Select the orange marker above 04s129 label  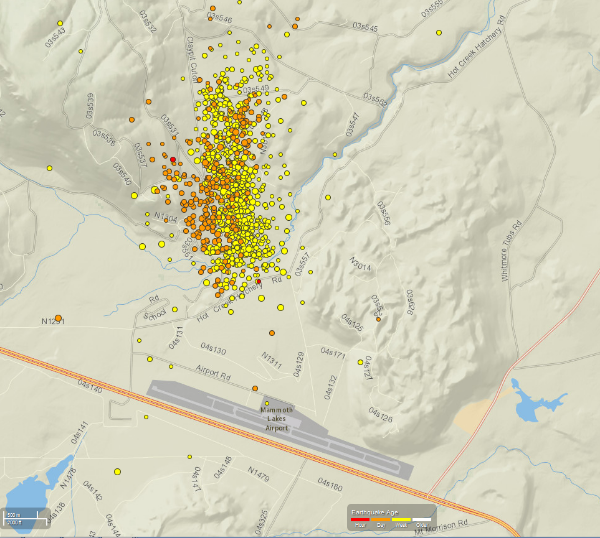tap(272, 333)
